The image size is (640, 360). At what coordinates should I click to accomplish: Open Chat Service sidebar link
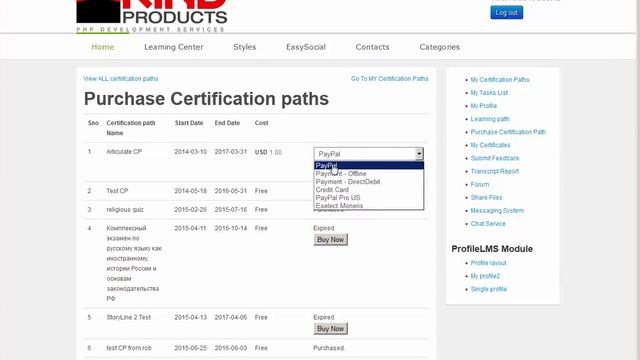[488, 223]
